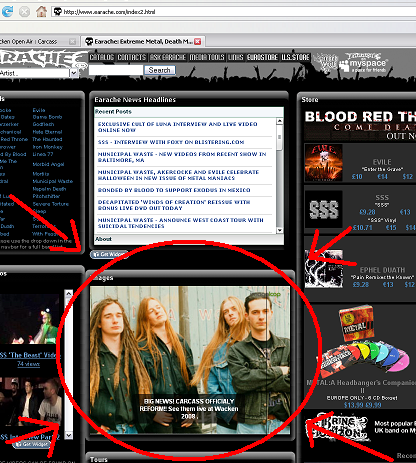Open the Artist dropdown arrow

[74, 73]
